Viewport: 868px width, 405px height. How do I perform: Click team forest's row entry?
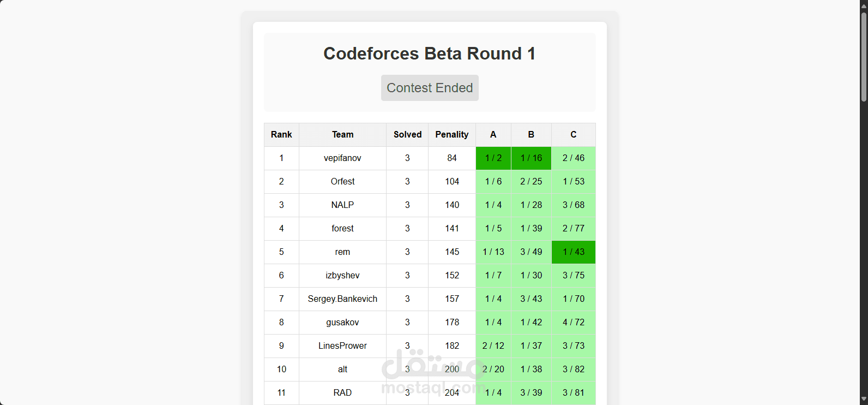[x=342, y=228]
